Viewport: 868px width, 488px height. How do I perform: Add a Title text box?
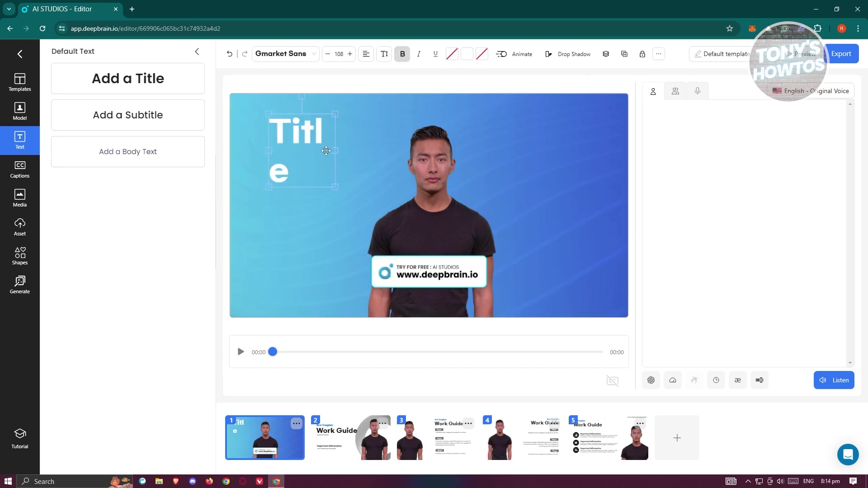pos(128,79)
